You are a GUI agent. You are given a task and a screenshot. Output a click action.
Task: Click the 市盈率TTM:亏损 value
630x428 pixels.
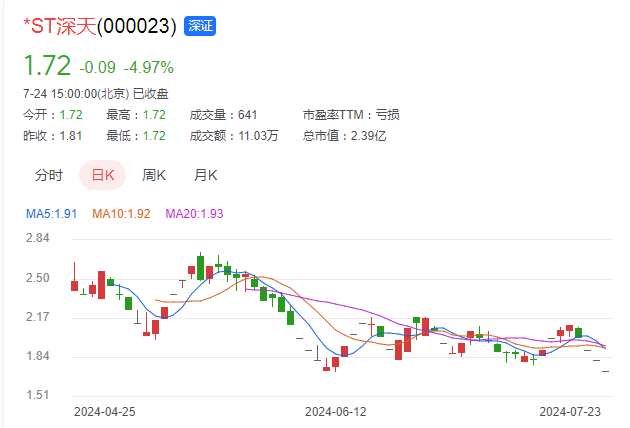[351, 115]
